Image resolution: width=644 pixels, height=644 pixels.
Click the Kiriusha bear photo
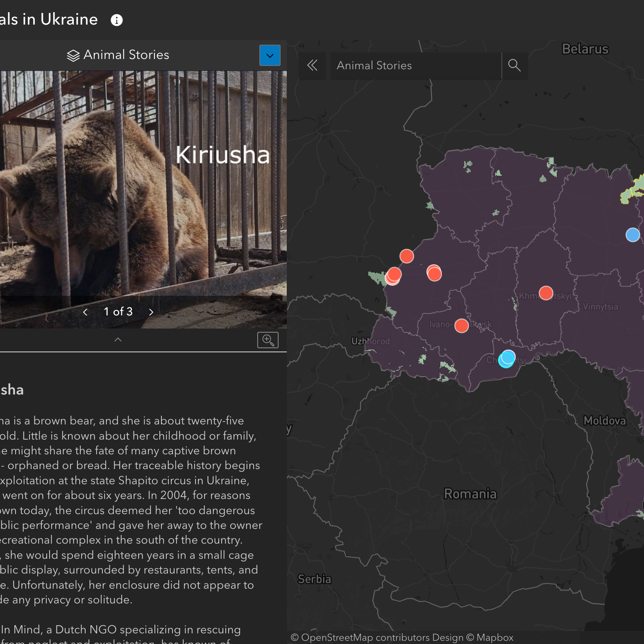click(143, 184)
